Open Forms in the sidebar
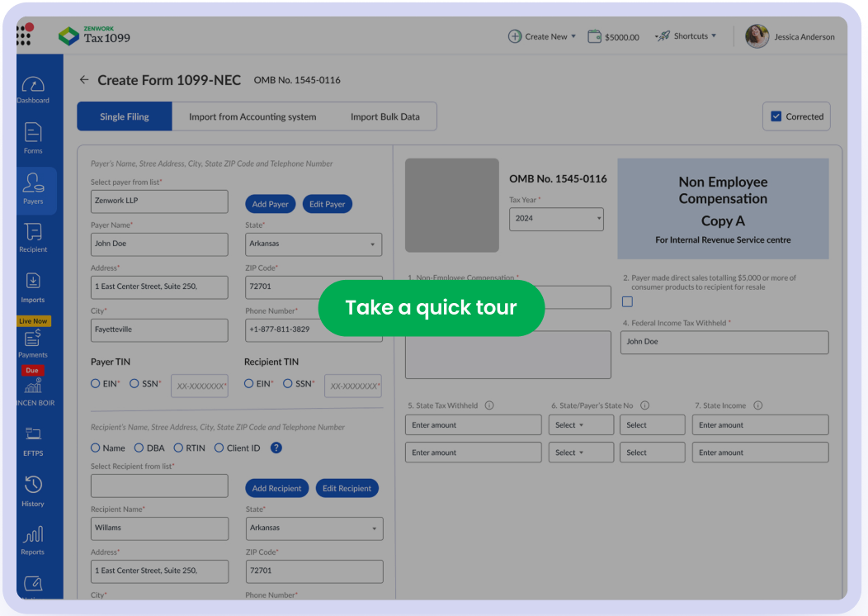868x616 pixels. (33, 137)
